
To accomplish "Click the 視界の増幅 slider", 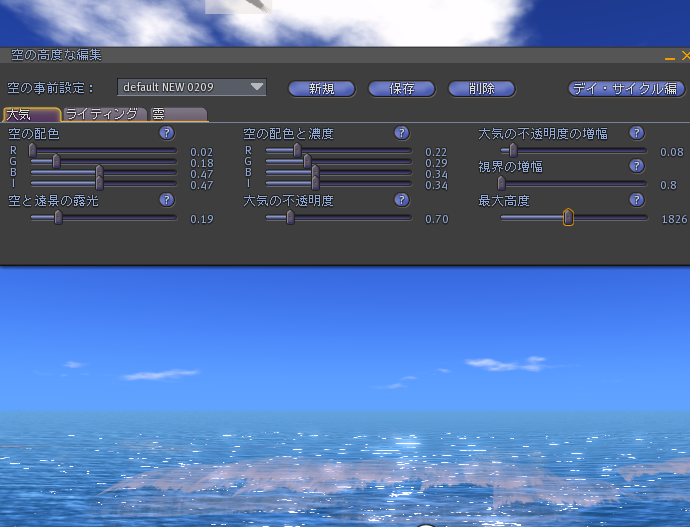I will pyautogui.click(x=573, y=183).
